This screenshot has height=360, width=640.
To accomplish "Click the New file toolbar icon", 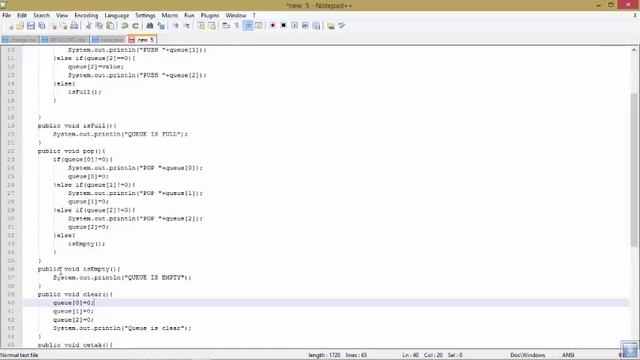I will [10, 26].
